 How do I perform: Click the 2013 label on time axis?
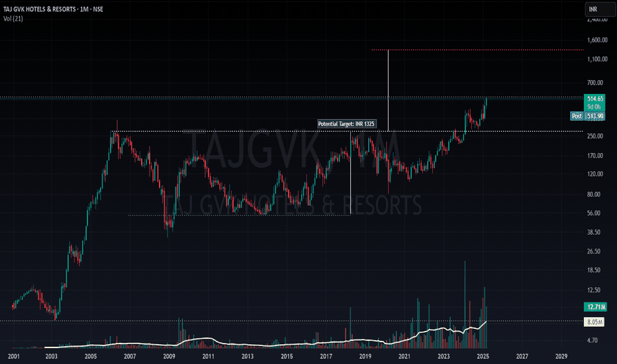248,356
